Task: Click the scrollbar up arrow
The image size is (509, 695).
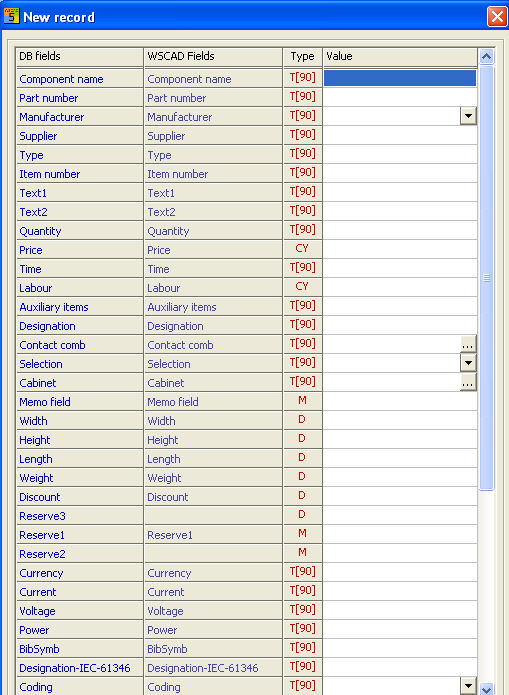Action: pyautogui.click(x=487, y=57)
